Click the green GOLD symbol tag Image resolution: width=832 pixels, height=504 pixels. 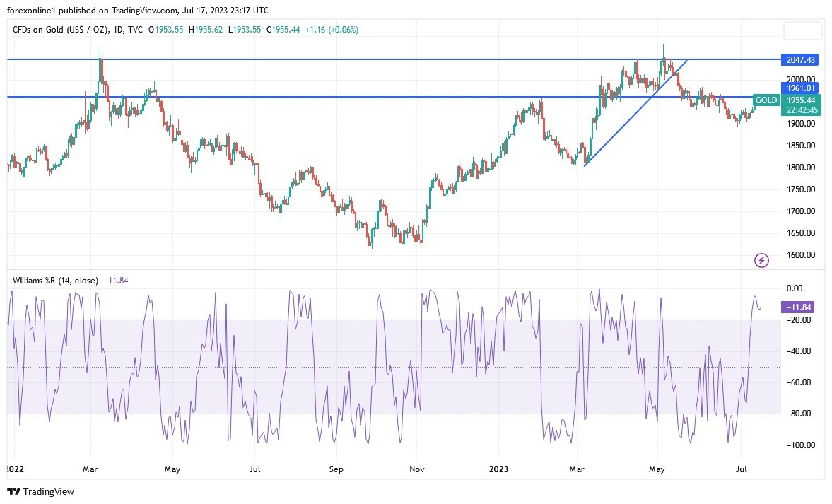coord(766,100)
